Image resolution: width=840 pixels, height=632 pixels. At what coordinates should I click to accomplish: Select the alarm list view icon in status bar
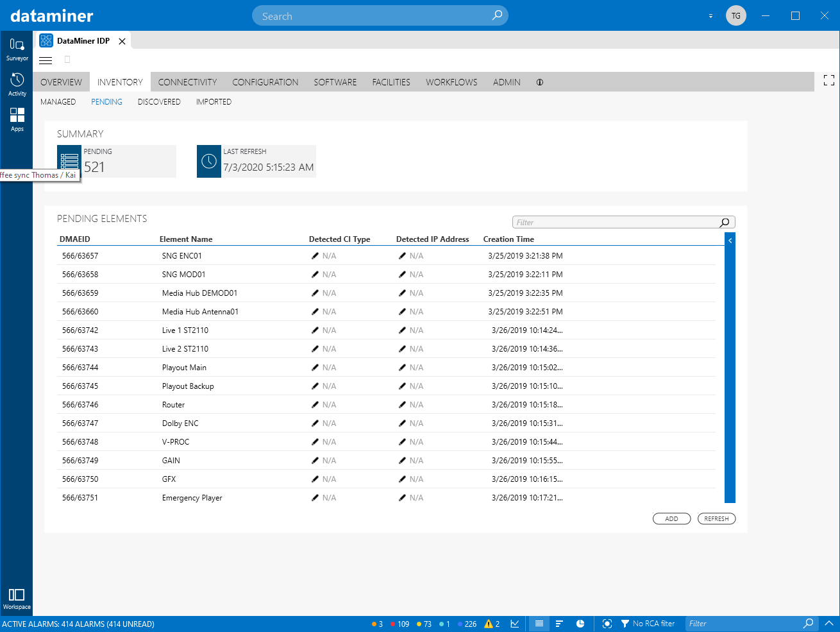click(x=539, y=624)
